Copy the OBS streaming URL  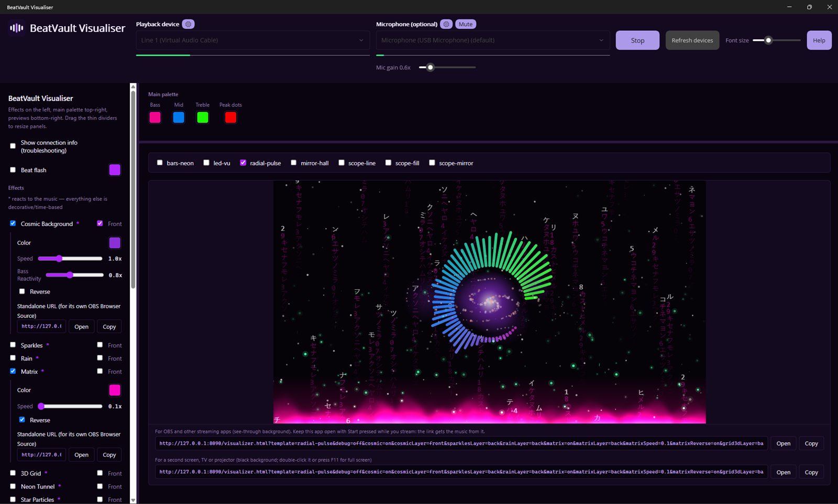pos(811,443)
